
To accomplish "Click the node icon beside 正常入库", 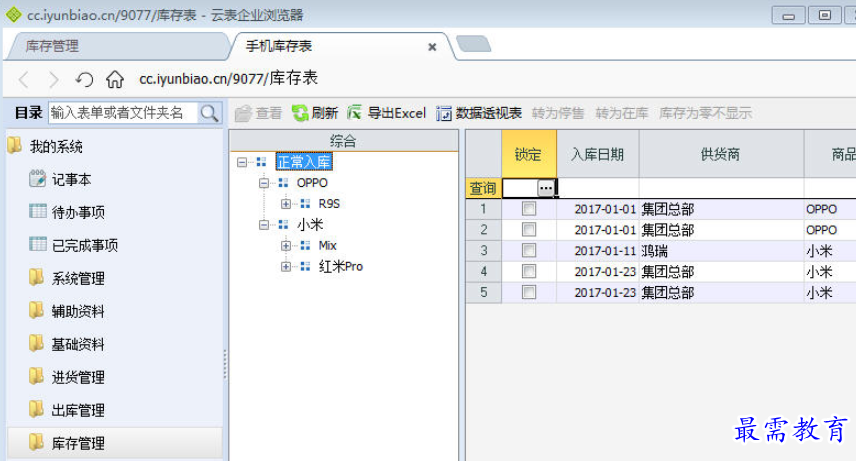I will 261,162.
